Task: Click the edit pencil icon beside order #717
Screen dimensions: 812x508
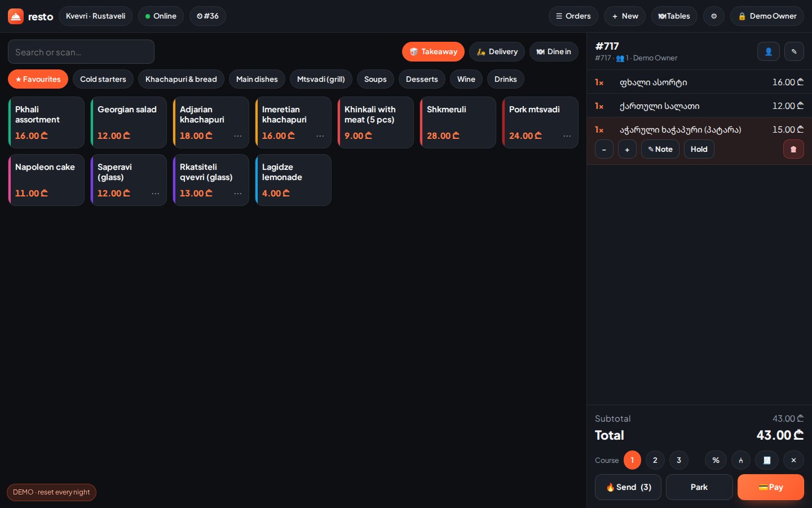Action: point(794,51)
